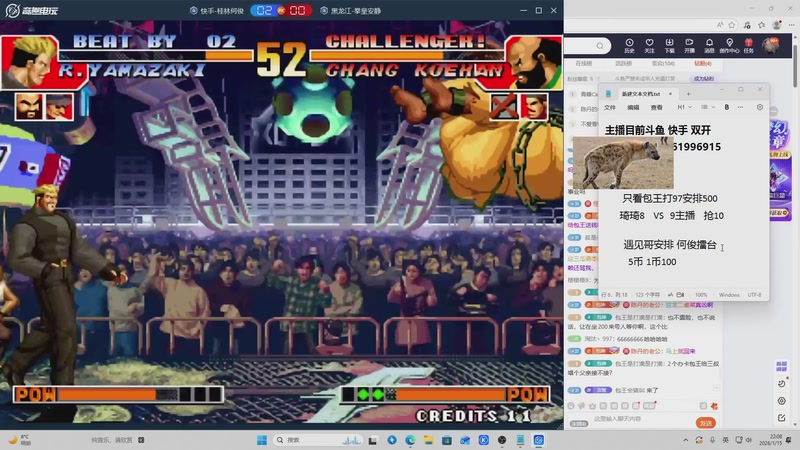
Task: Open Microsoft Edge from taskbar
Action: coord(410,440)
